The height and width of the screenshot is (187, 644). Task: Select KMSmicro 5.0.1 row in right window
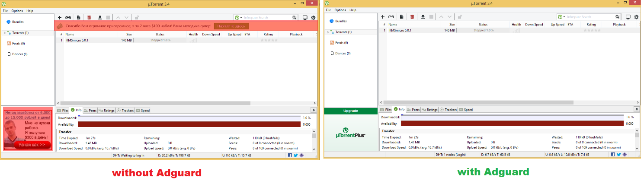click(509, 31)
